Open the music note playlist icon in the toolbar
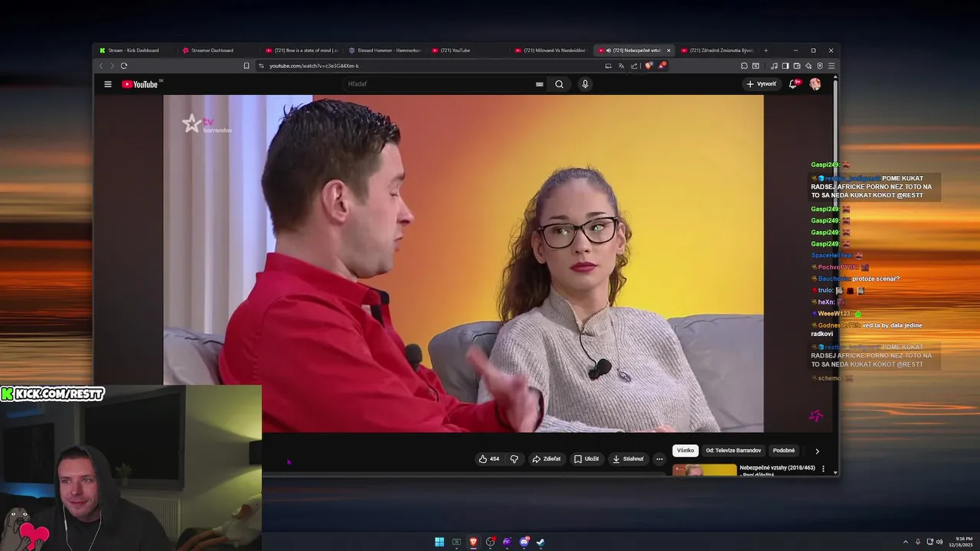Viewport: 980px width, 551px height. [774, 66]
